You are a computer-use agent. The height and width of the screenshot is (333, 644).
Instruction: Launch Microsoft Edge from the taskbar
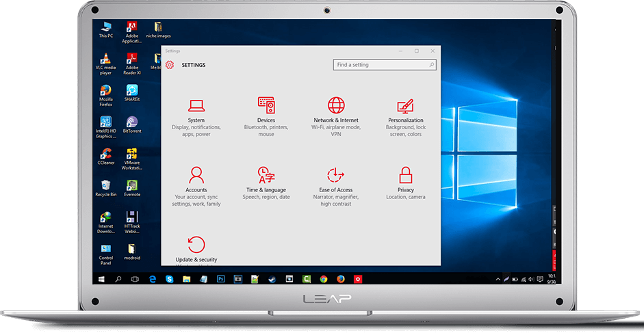pos(153,279)
